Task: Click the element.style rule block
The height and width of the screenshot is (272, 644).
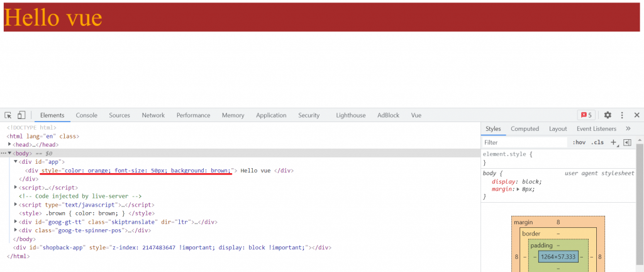Action: (558, 159)
